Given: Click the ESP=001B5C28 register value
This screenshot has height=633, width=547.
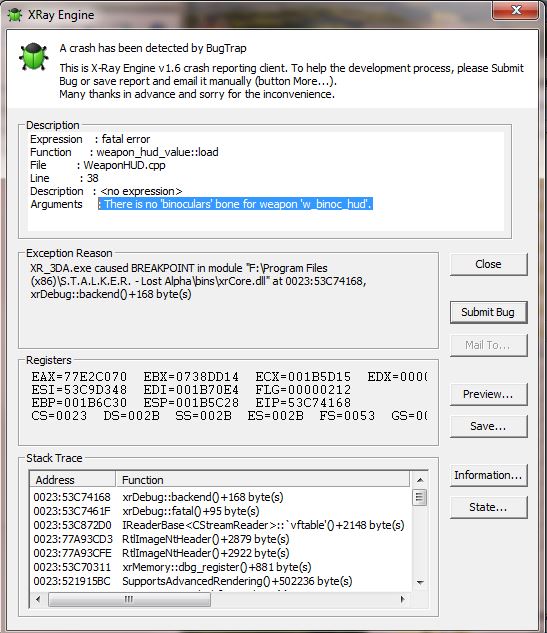Looking at the screenshot, I should (191, 403).
